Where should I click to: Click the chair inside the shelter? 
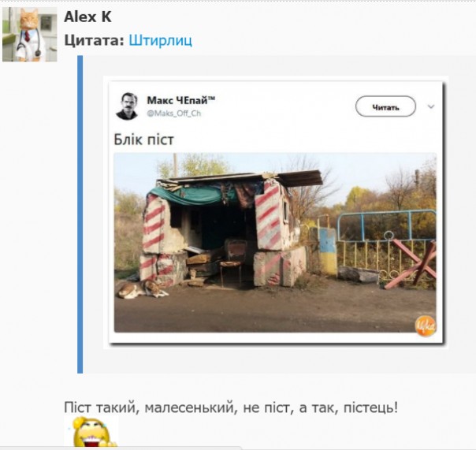pyautogui.click(x=232, y=261)
